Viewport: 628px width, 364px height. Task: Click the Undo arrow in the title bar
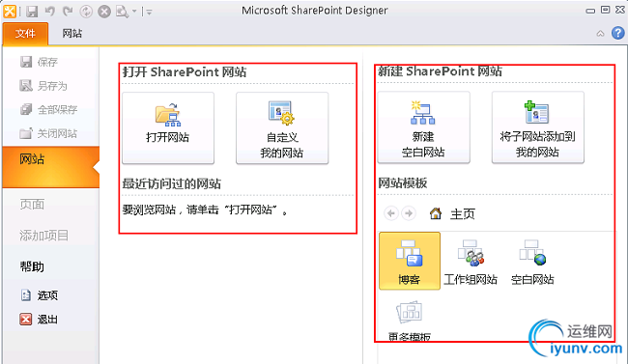49,11
